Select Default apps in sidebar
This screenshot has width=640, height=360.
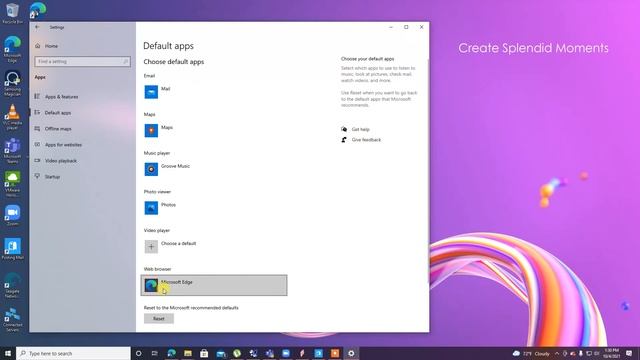pyautogui.click(x=58, y=113)
